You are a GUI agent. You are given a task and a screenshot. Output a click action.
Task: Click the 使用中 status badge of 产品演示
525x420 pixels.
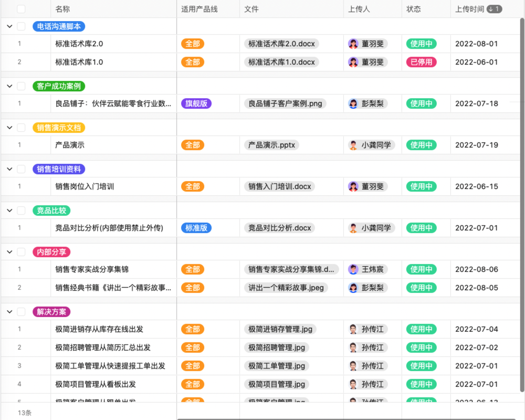[421, 145]
